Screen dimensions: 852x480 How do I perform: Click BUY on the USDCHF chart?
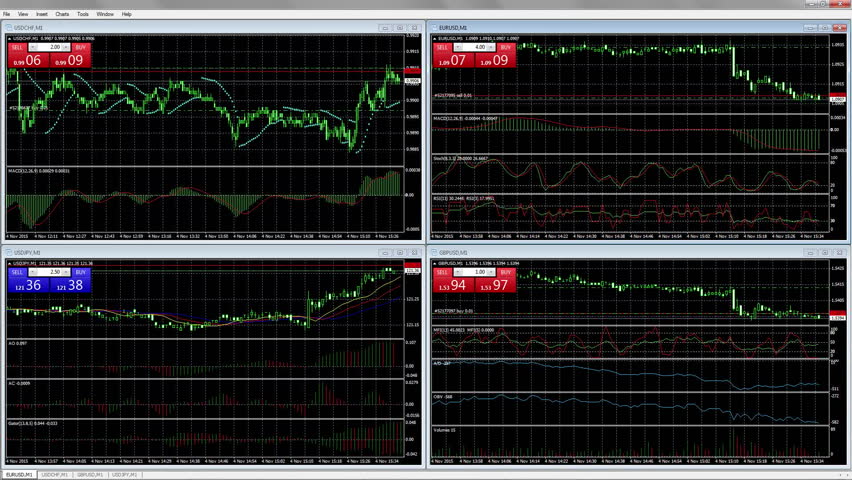pyautogui.click(x=81, y=47)
